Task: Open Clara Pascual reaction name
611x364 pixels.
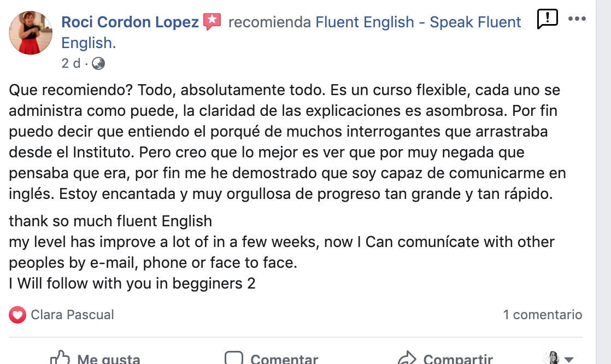Action: [73, 314]
